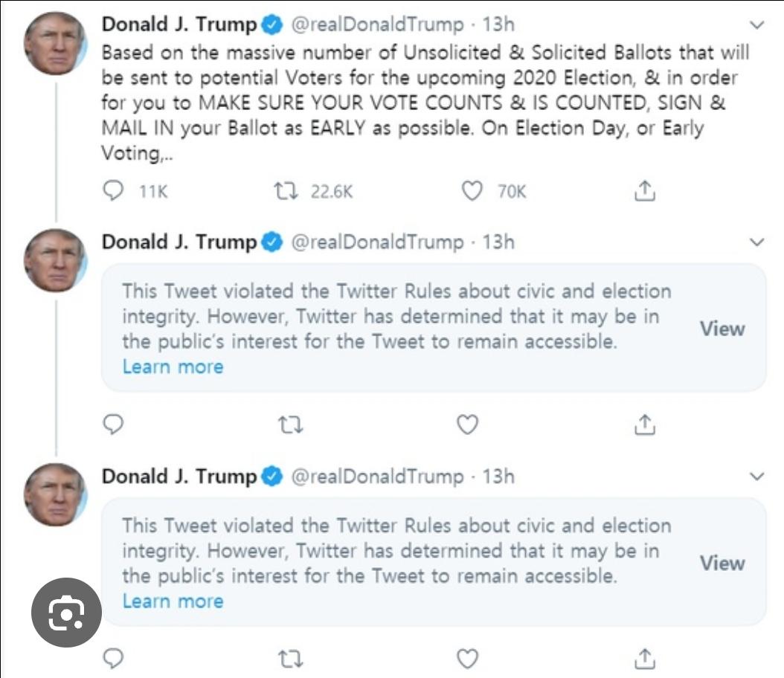This screenshot has width=784, height=678.
Task: Open the camera lens search icon
Action: tap(66, 613)
